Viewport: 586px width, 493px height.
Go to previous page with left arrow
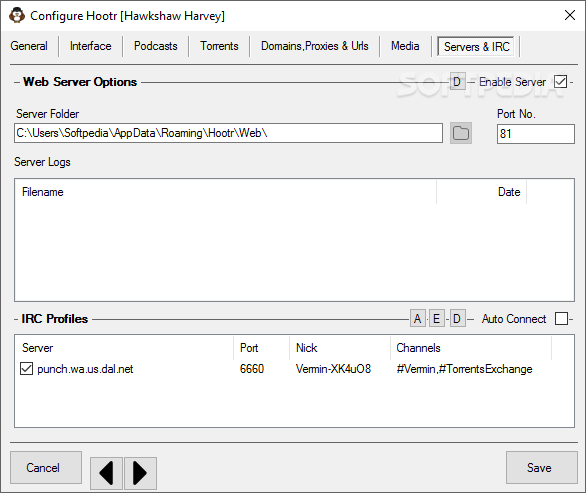107,473
